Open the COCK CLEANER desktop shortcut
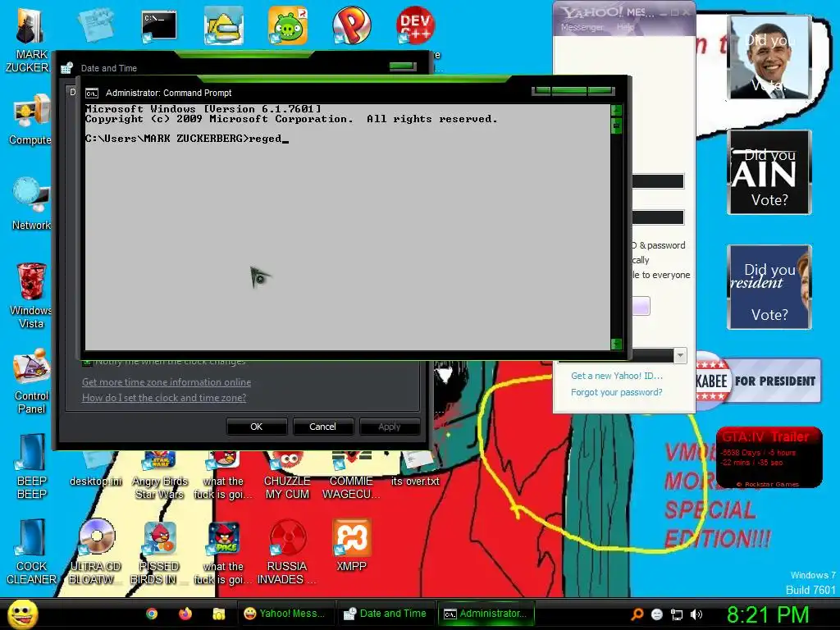The height and width of the screenshot is (630, 840). (x=32, y=537)
